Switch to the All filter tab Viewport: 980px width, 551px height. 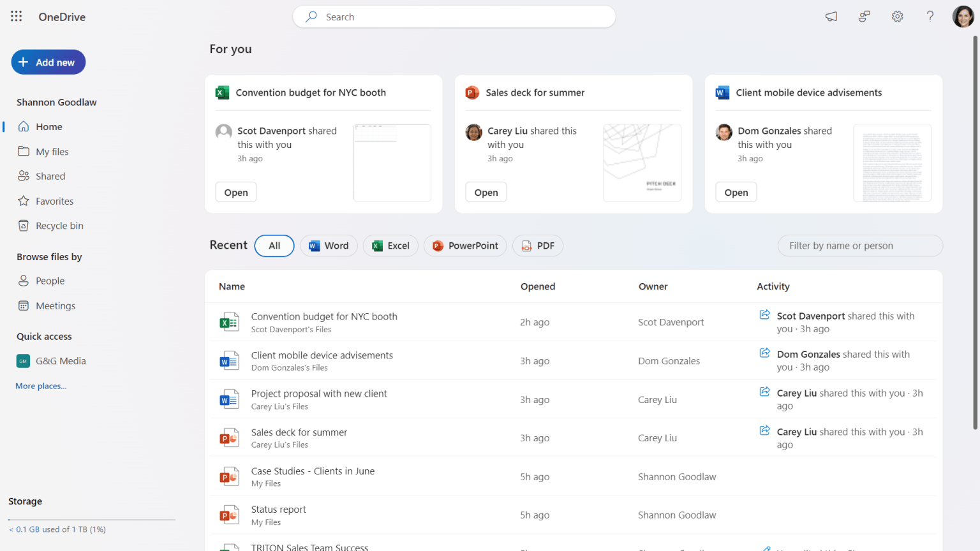(274, 246)
